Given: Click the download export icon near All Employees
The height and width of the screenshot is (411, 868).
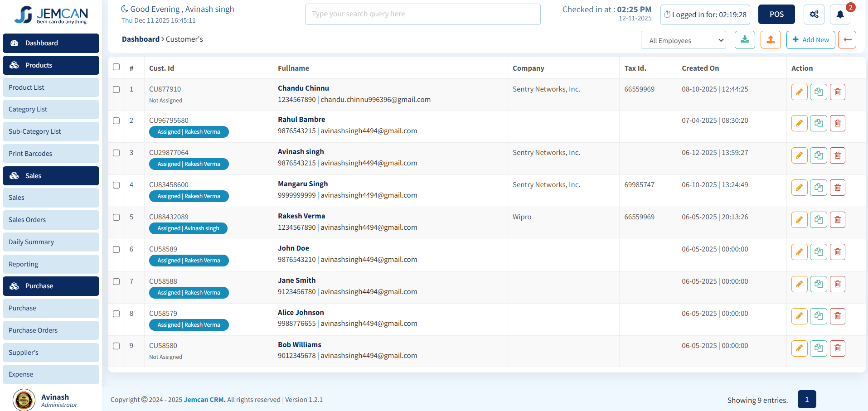Looking at the screenshot, I should [745, 39].
